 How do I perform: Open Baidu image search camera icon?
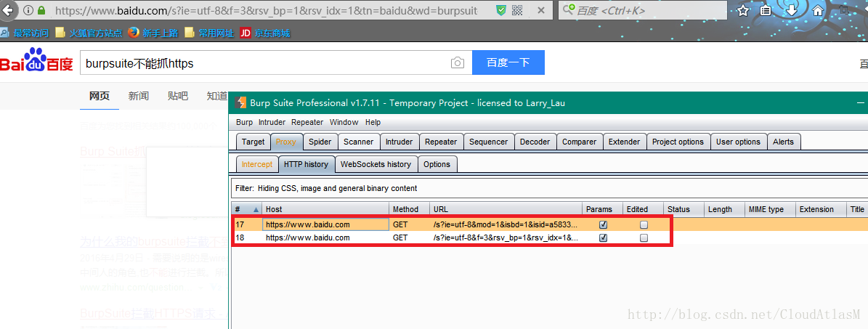(x=458, y=62)
